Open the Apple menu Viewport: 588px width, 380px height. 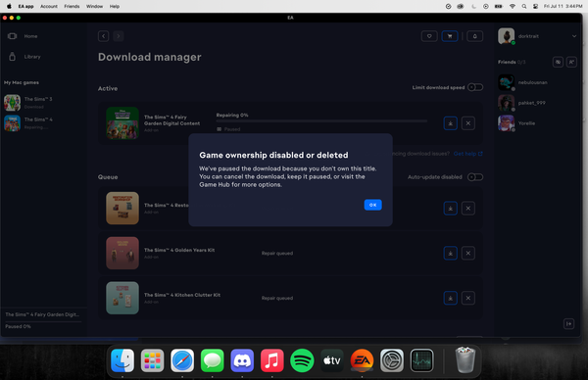[x=9, y=7]
